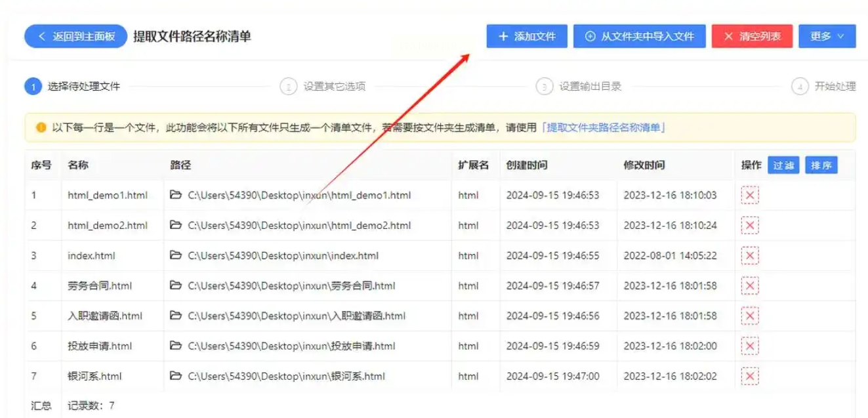The image size is (868, 418).
Task: Select file name index.html in 名称 column
Action: coord(91,255)
